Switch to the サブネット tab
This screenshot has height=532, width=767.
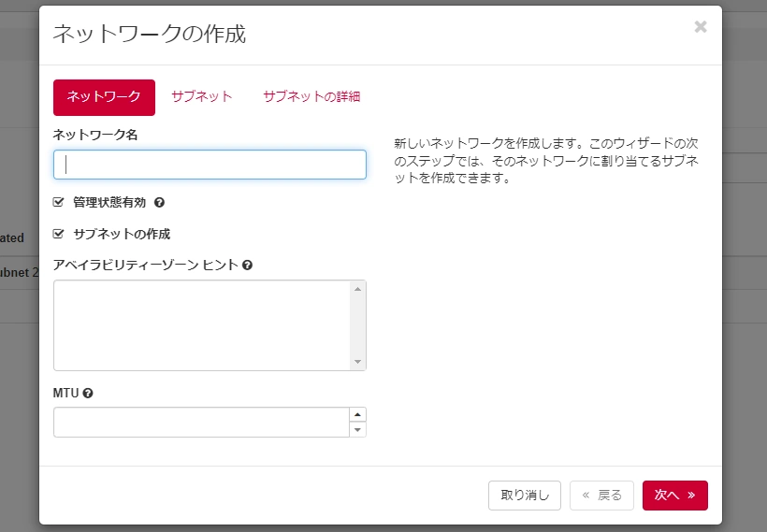202,97
